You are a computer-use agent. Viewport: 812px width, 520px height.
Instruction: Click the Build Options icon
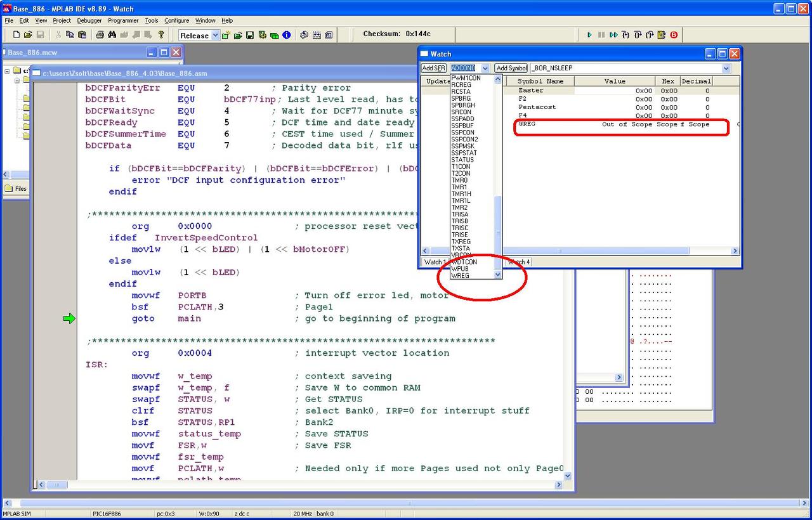click(262, 35)
